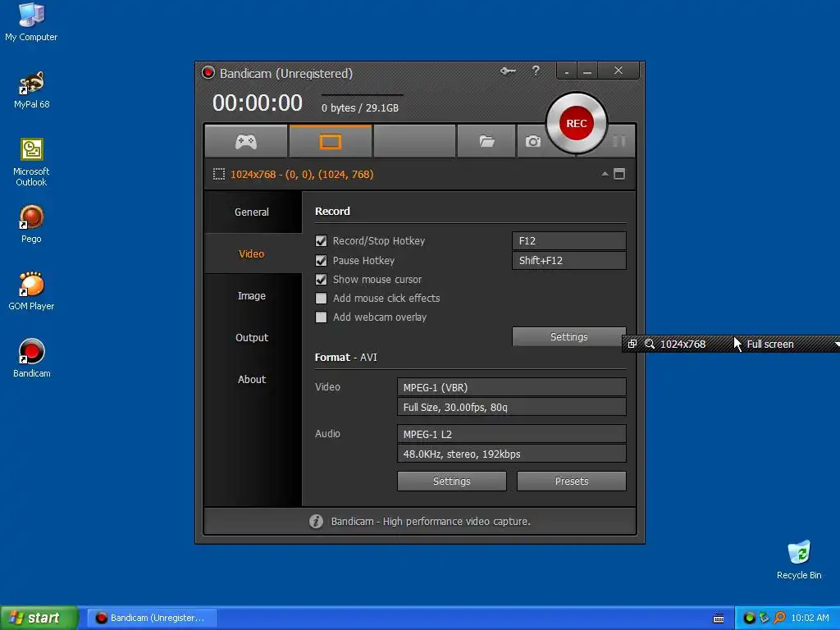The width and height of the screenshot is (840, 630).
Task: Toggle the Pause Hotkey checkbox
Action: [x=321, y=260]
